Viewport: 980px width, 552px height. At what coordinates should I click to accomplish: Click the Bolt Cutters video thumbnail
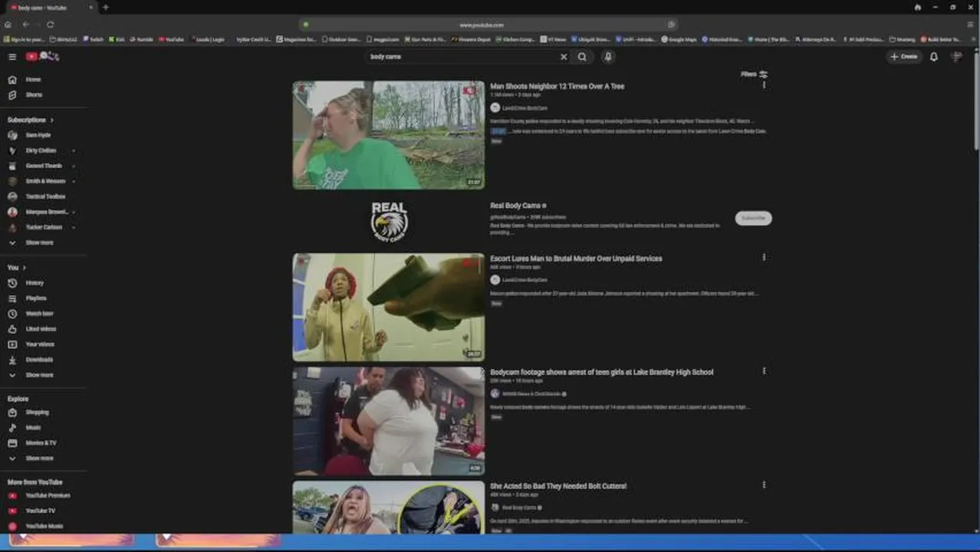tap(388, 507)
